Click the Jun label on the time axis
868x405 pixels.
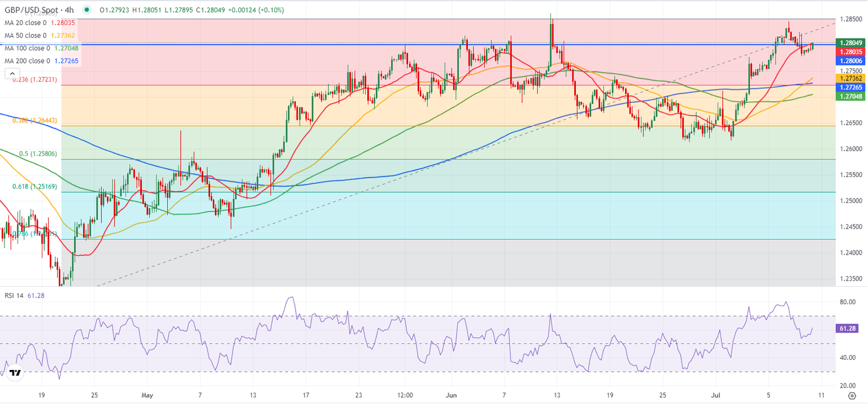tap(452, 395)
